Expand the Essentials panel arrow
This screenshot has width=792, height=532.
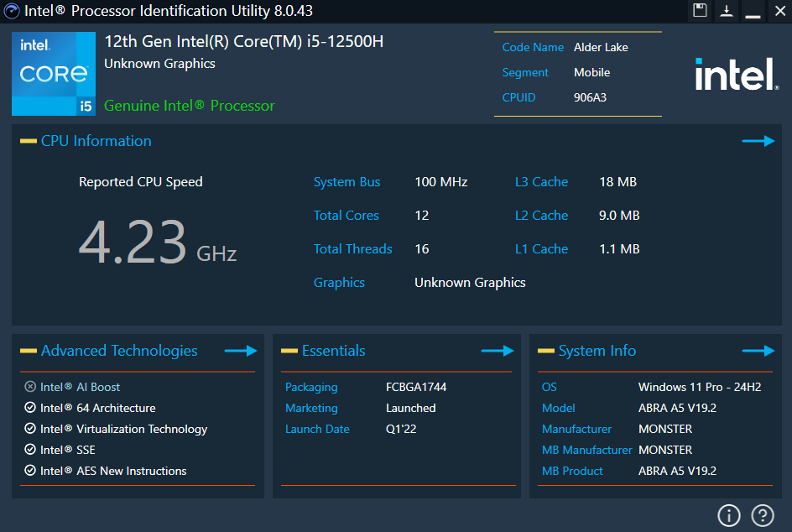(x=497, y=351)
